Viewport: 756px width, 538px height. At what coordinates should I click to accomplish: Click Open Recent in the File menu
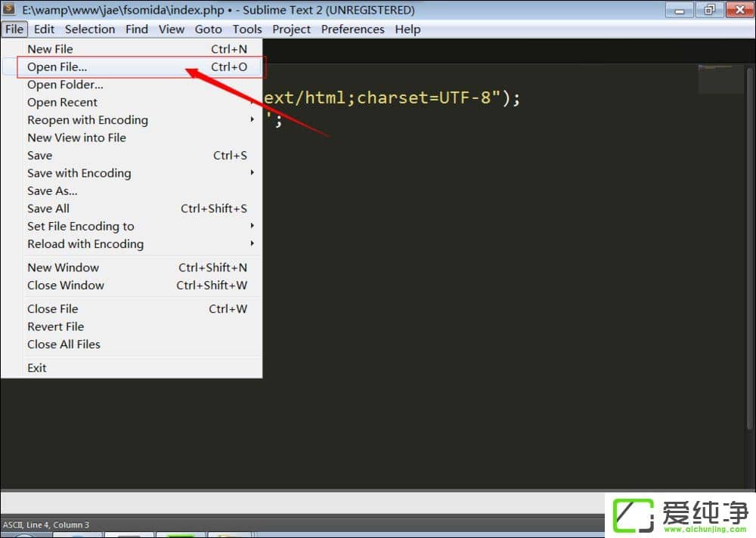pos(62,102)
